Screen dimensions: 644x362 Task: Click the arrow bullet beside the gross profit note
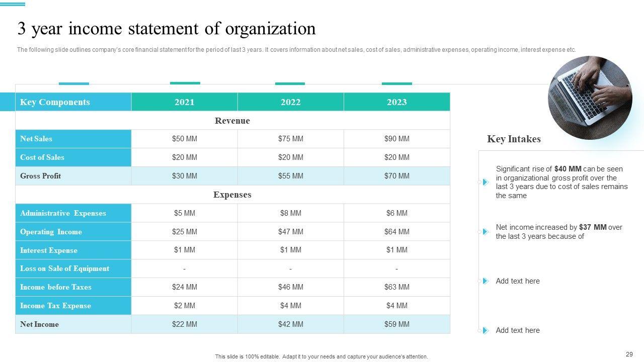pos(486,182)
